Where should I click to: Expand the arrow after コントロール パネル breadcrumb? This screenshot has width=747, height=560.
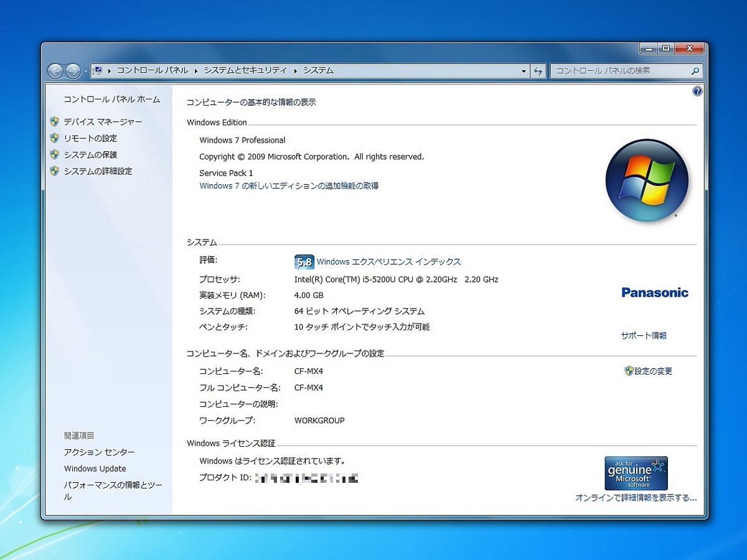point(196,71)
